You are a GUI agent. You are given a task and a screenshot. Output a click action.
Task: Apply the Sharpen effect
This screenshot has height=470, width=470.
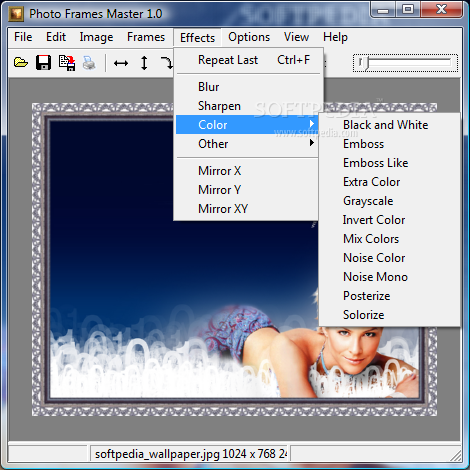pos(247,106)
